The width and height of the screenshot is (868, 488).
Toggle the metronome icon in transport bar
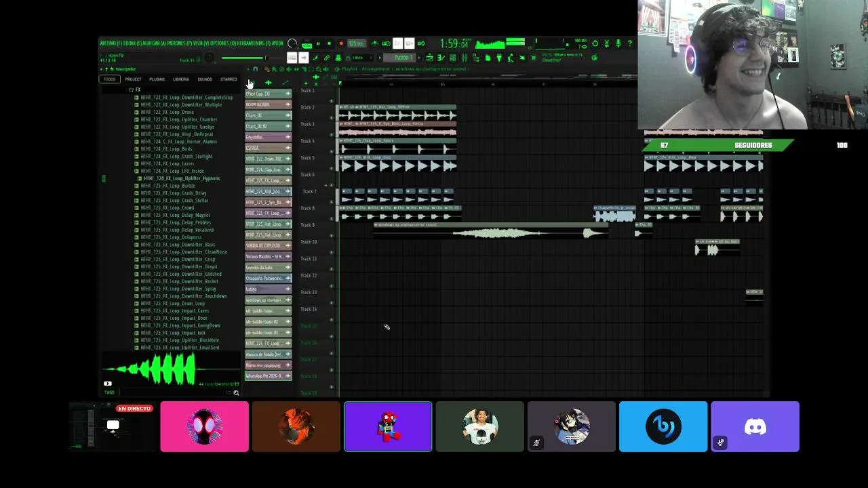click(x=374, y=43)
